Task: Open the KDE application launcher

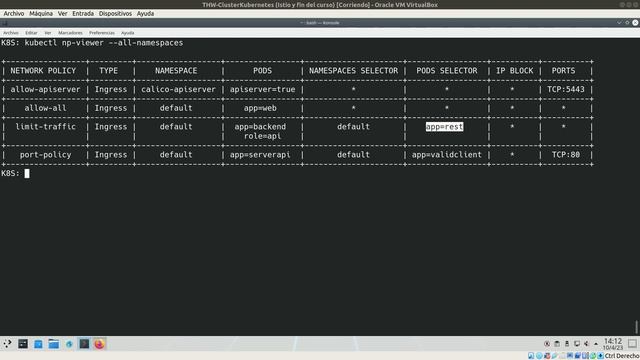Action: pyautogui.click(x=7, y=344)
